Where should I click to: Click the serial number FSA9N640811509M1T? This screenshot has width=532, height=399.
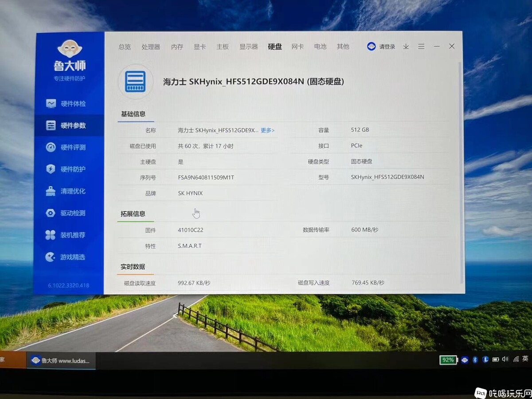206,177
